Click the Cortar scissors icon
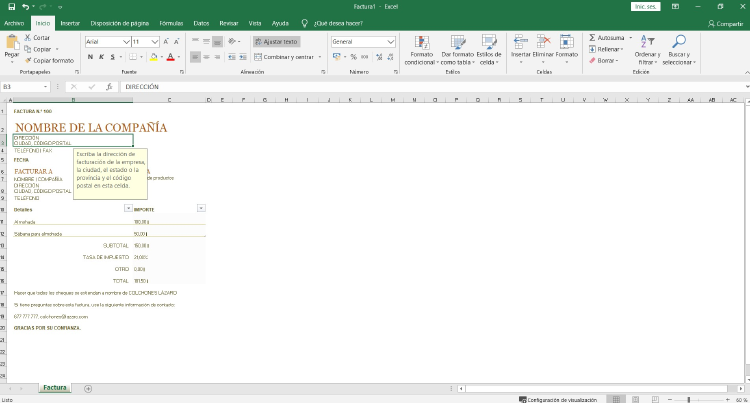This screenshot has width=750, height=403. click(27, 37)
